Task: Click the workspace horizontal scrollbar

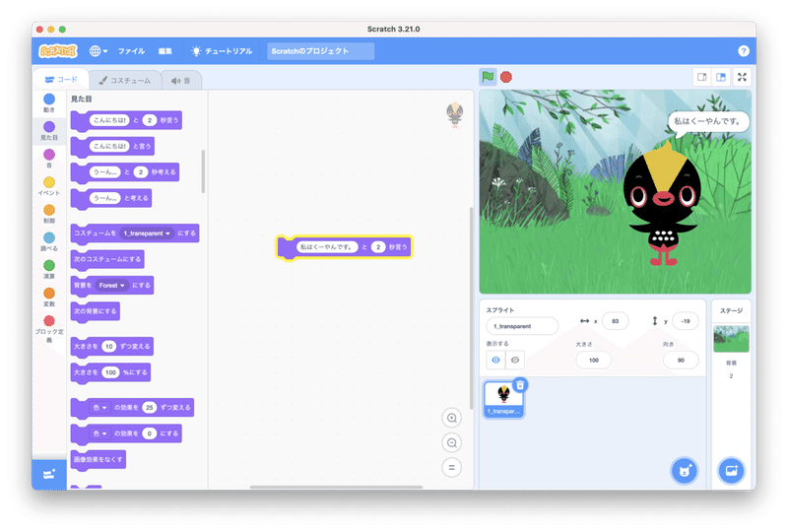Action: [336, 487]
